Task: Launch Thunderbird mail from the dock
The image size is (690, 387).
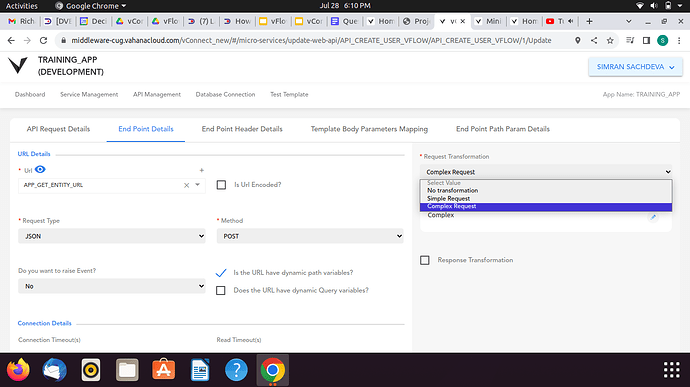Action: click(55, 370)
